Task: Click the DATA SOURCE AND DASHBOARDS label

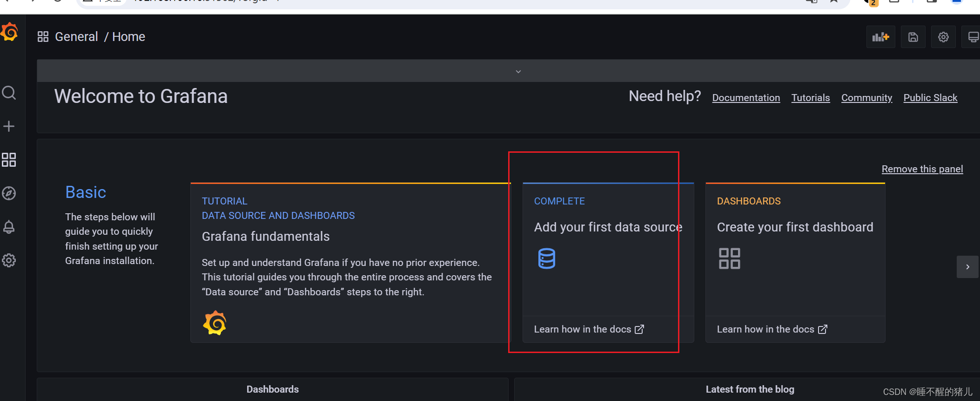Action: coord(278,216)
